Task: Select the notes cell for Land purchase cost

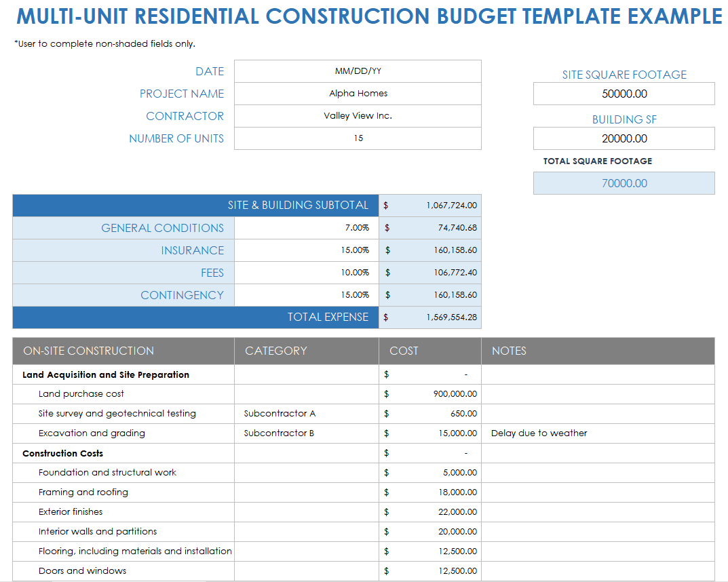Action: tap(598, 394)
